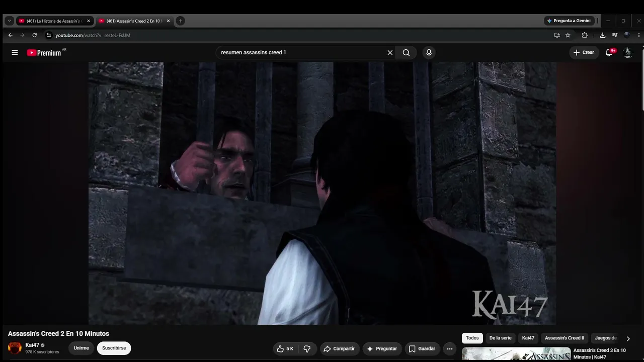Close the La Historia de Assassin's tab
Screen dimensions: 644x362
(x=89, y=21)
